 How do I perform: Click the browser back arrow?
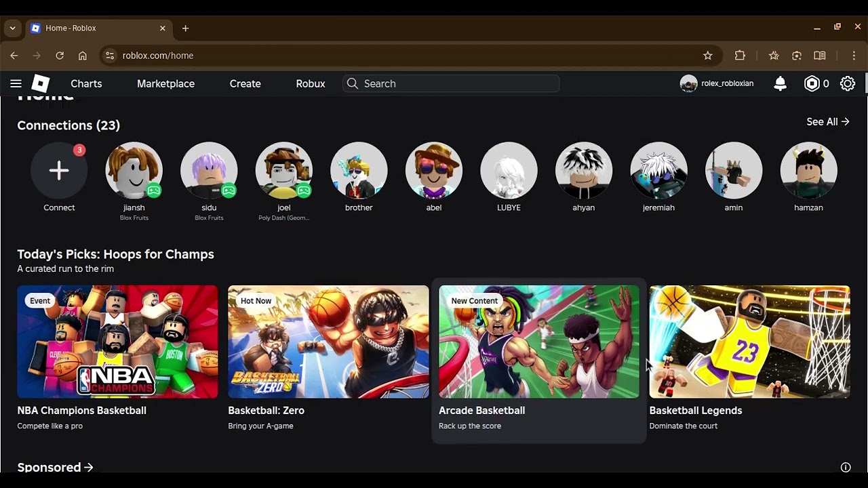pyautogui.click(x=14, y=56)
